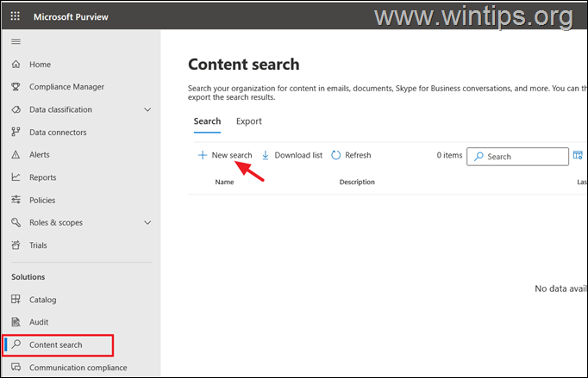Screen dimensions: 588x378
Task: Click the Download list button
Action: pos(292,155)
